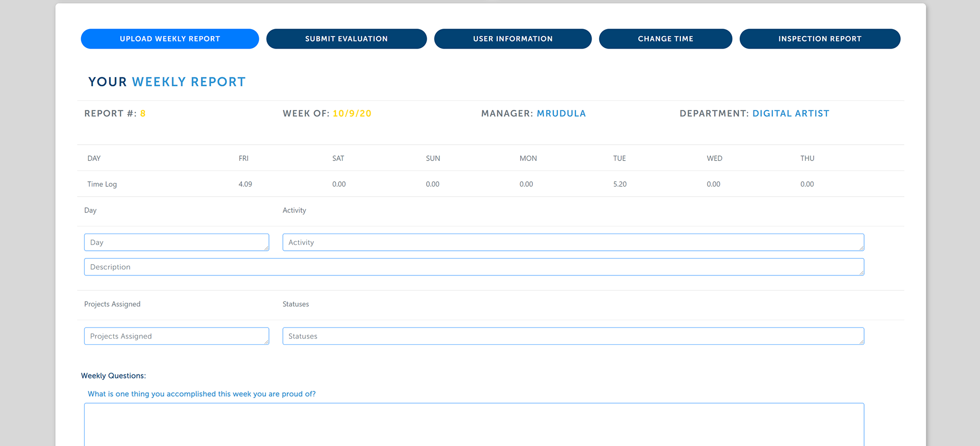Grab the resize handle of Day field
Screen dimensions: 980x446
point(266,248)
